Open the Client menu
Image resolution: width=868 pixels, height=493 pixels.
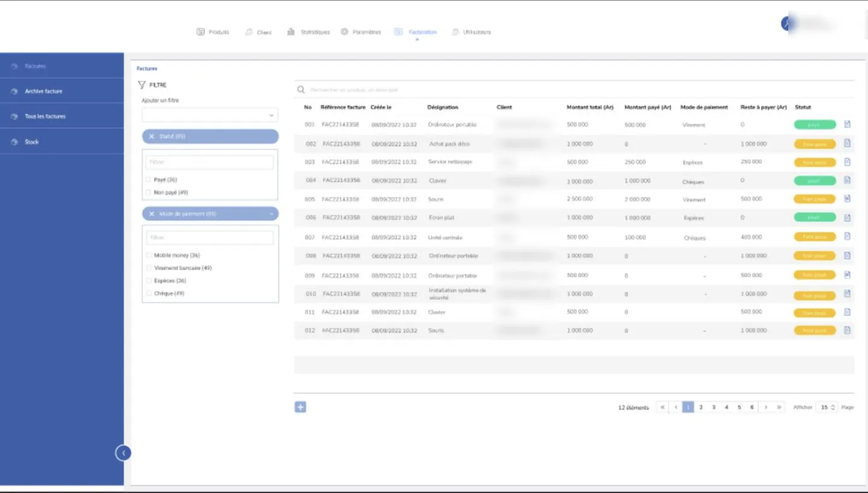click(x=259, y=32)
